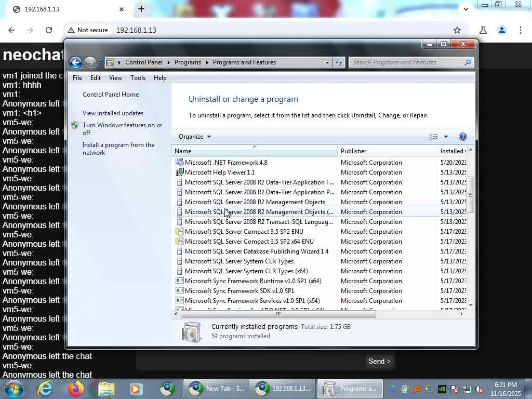Sort the list by the Publisher column

[x=387, y=151]
